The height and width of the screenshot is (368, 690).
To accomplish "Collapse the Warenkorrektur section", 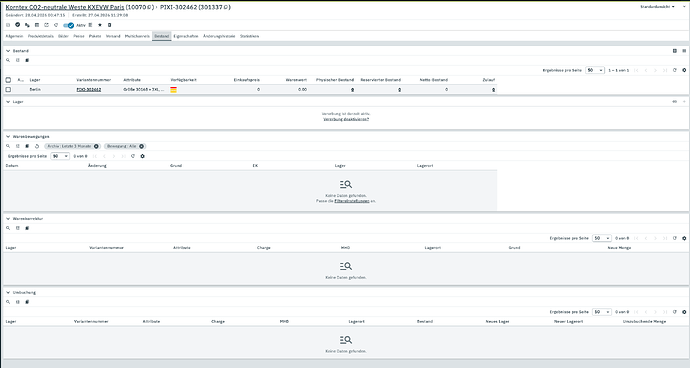I will (x=8, y=218).
